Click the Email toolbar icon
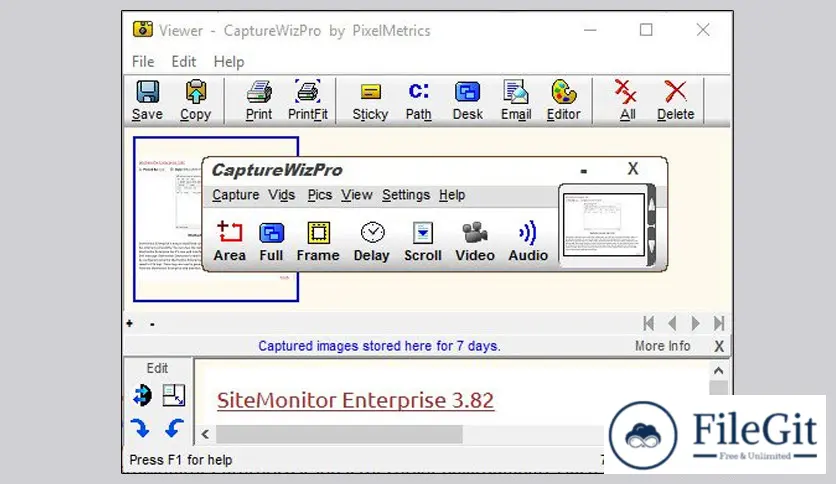 tap(516, 101)
